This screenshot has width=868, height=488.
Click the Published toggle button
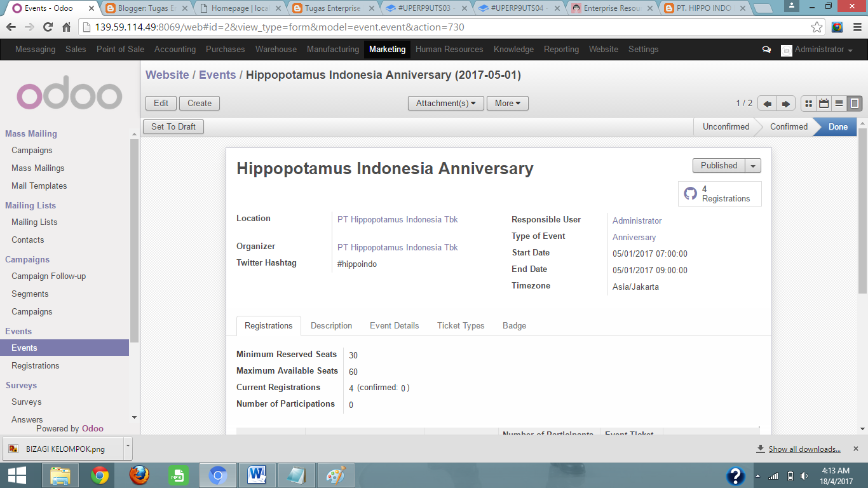point(719,166)
